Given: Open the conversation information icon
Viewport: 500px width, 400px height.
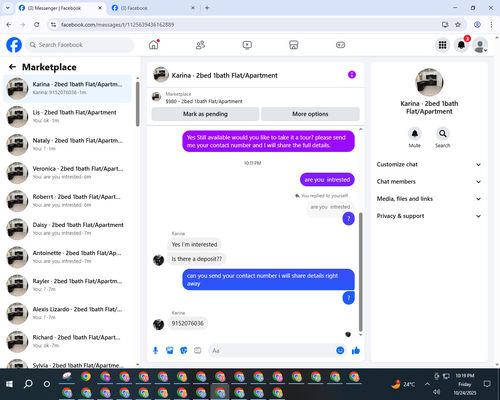Looking at the screenshot, I should click(x=352, y=75).
